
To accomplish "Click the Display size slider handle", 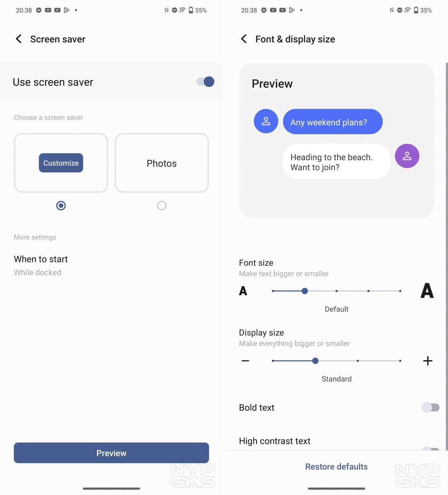I will click(x=315, y=361).
